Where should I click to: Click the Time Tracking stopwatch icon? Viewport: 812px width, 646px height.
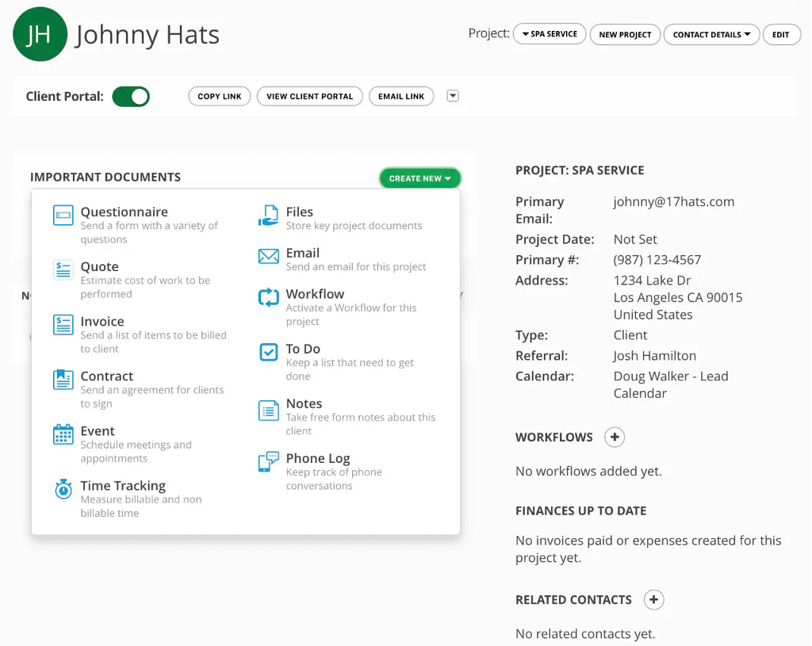[x=63, y=489]
